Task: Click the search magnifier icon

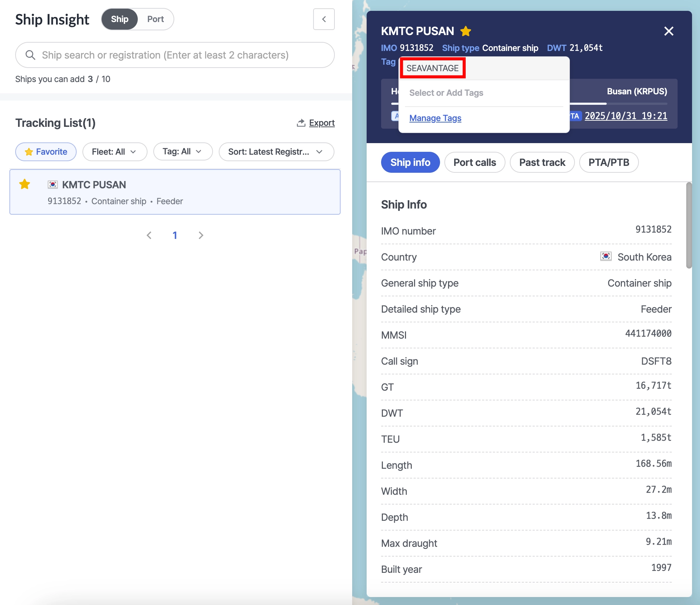Action: coord(30,55)
